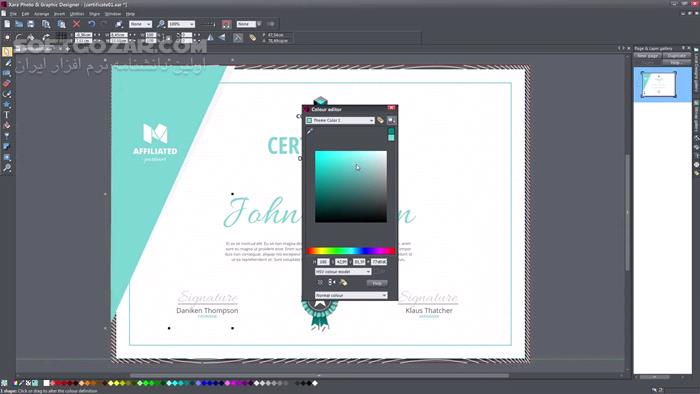The width and height of the screenshot is (700, 394).
Task: Click the Klaus Thatcher signature name
Action: tap(429, 311)
